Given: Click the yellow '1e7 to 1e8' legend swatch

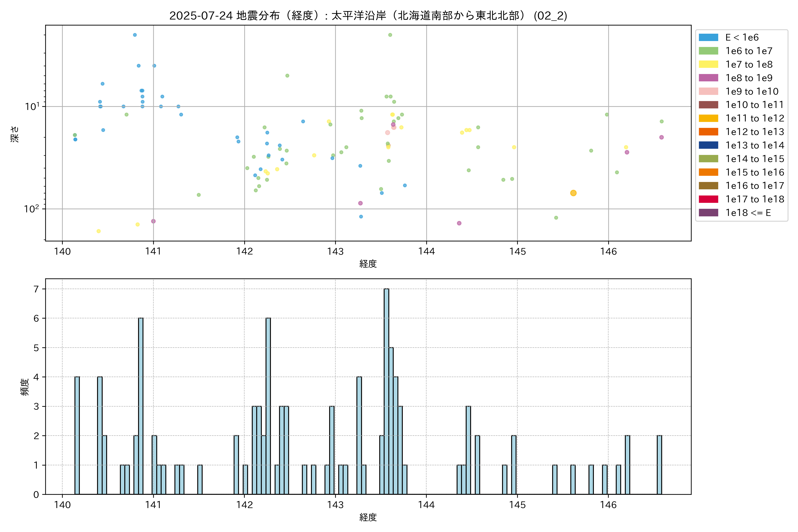Looking at the screenshot, I should coord(708,65).
